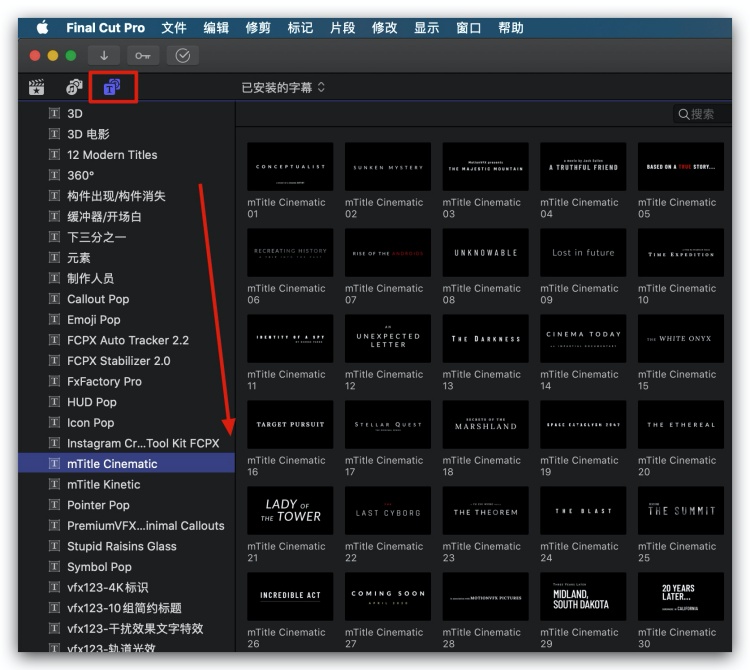Click the title icon beside Callout Pop
The height and width of the screenshot is (670, 750).
(55, 299)
